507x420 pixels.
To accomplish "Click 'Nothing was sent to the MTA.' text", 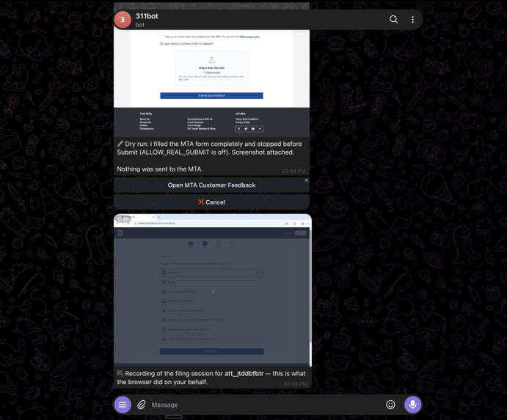I will (160, 169).
